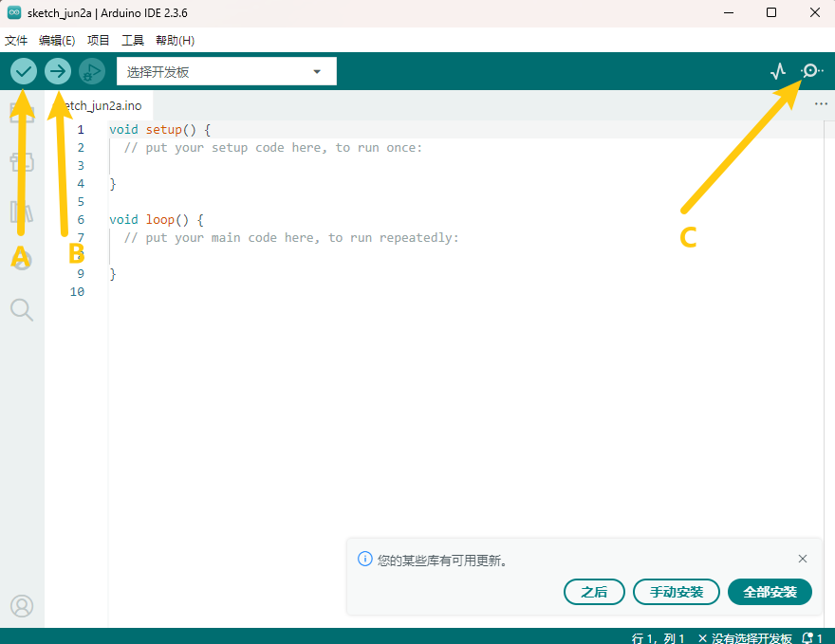
Task: Dismiss the library update notification
Action: pos(803,559)
